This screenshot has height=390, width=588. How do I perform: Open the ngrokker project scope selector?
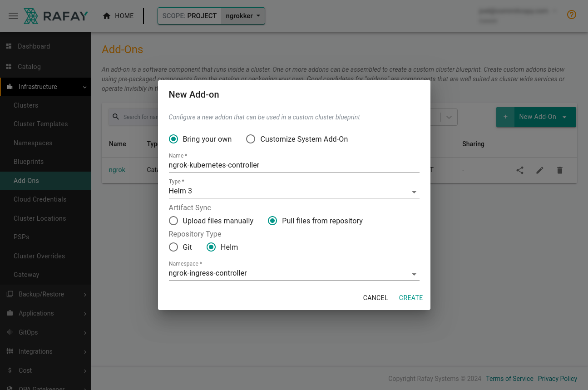[x=243, y=15]
